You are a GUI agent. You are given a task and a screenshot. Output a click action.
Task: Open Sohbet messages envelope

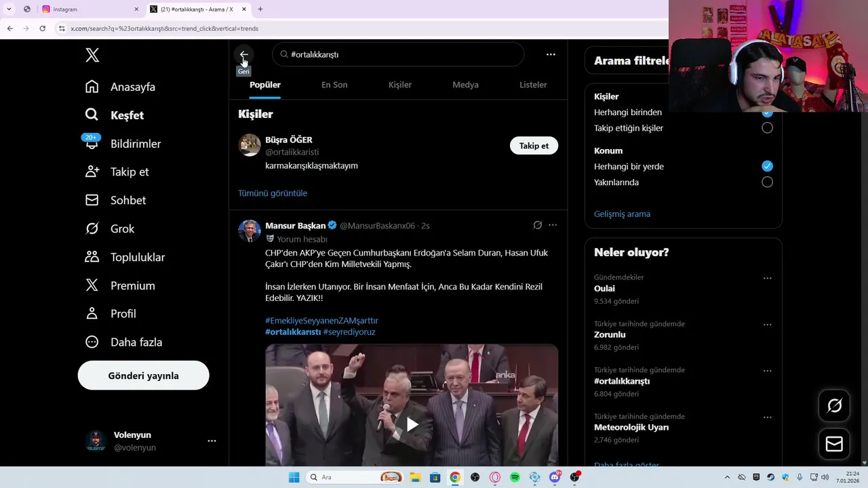[x=92, y=201]
